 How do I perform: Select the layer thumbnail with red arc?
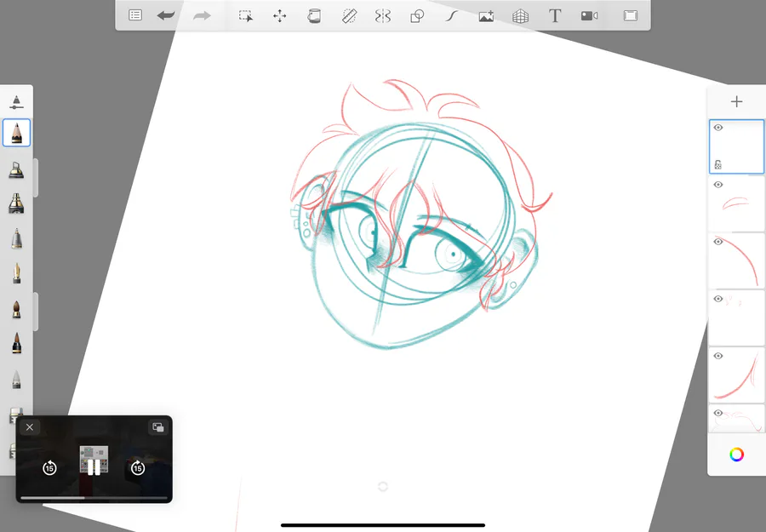click(737, 261)
